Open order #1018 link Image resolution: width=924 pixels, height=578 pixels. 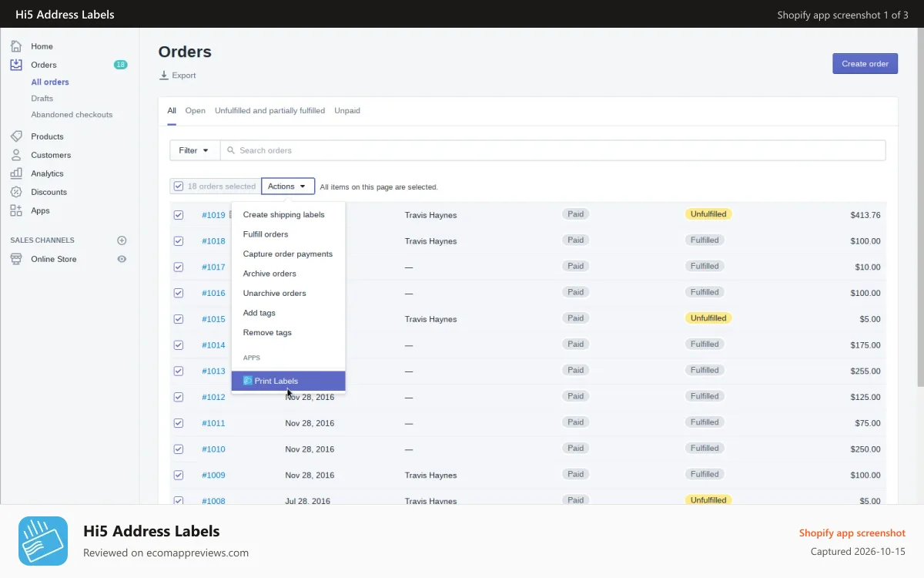213,241
